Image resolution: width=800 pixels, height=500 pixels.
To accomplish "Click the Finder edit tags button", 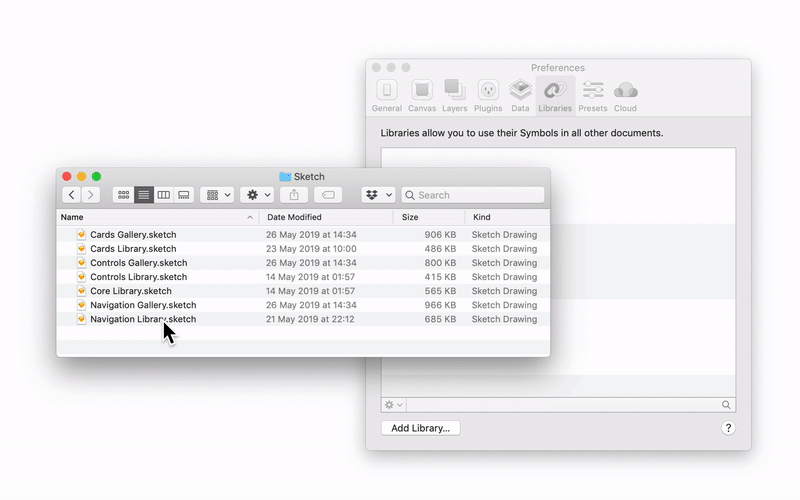I will coord(328,195).
